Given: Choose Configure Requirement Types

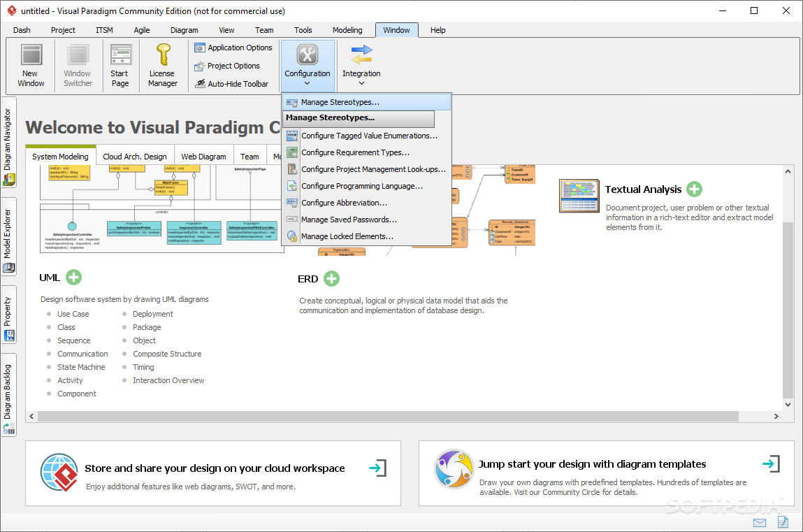Looking at the screenshot, I should click(367, 152).
